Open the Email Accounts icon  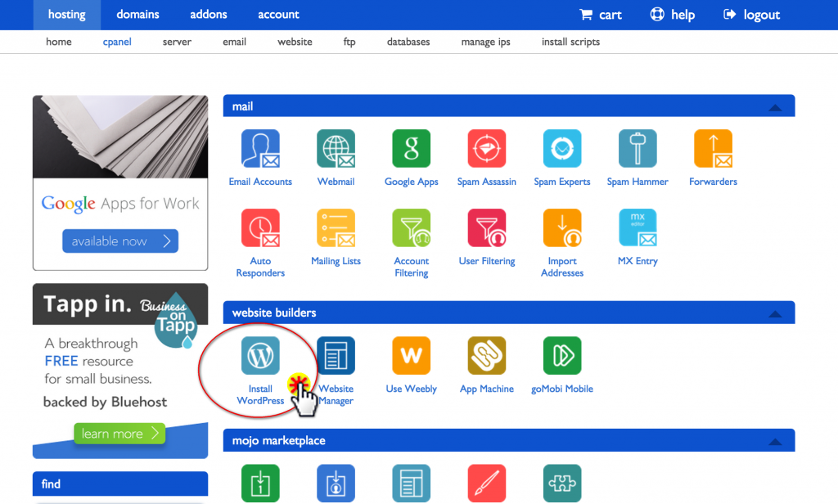click(x=260, y=149)
